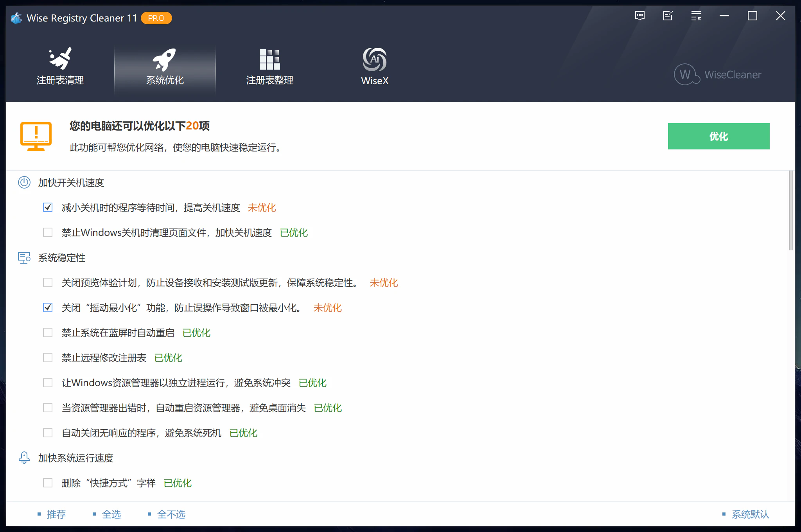The image size is (801, 532).
Task: Open the WiseX AI icon
Action: coord(374,59)
